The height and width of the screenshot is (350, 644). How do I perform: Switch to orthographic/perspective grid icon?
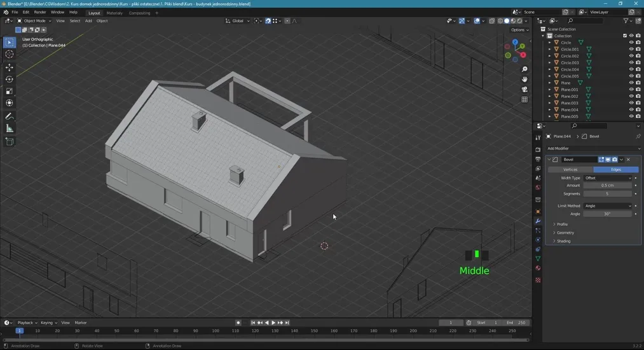pyautogui.click(x=524, y=99)
